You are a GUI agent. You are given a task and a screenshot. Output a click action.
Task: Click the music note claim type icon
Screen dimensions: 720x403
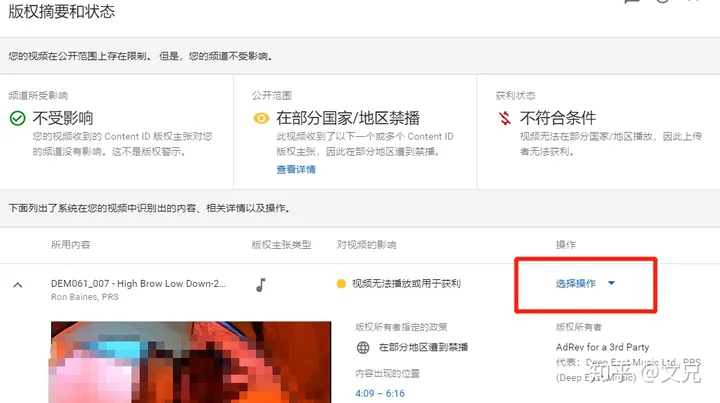click(x=260, y=285)
